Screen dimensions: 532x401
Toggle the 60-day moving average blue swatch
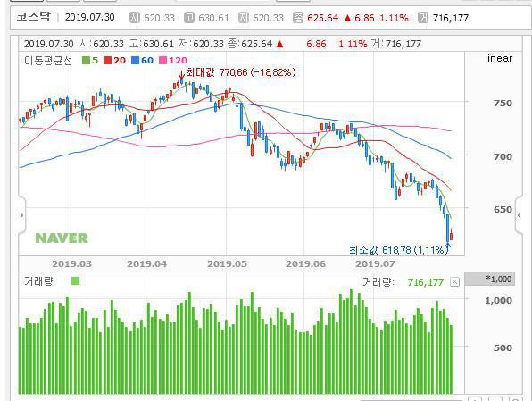[135, 61]
